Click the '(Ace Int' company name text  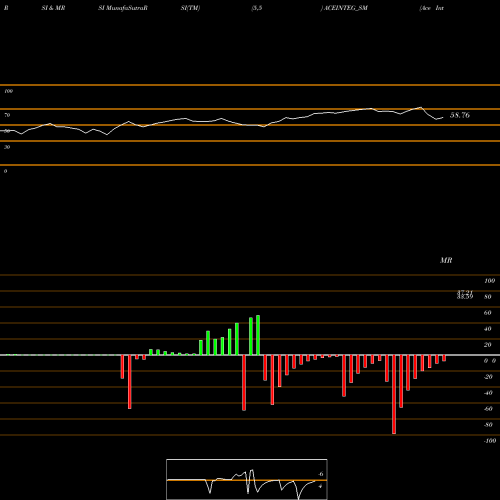[x=432, y=8]
